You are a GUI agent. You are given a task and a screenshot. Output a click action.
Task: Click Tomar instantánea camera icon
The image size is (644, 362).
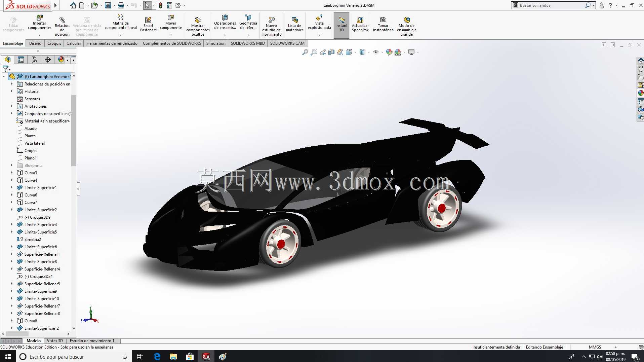pos(383,20)
